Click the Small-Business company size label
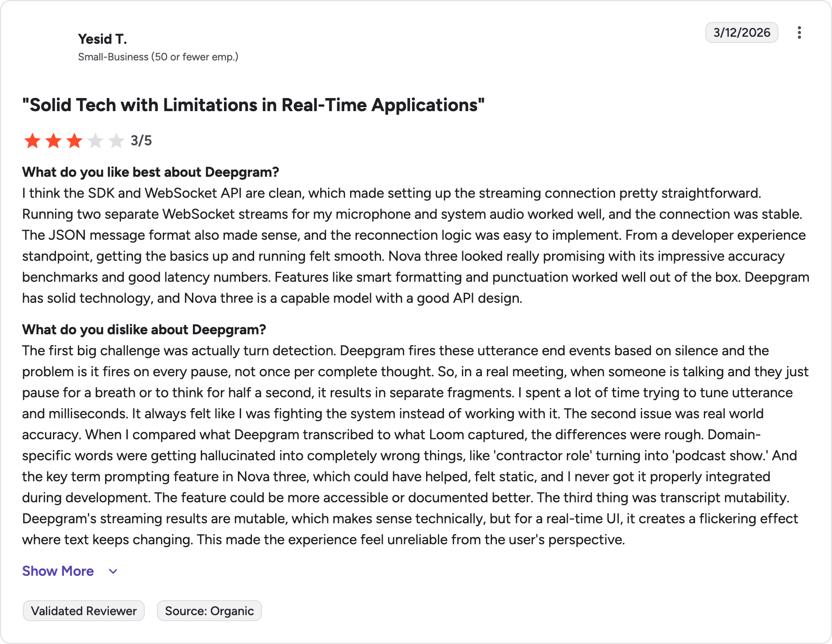The image size is (832, 644). click(158, 57)
